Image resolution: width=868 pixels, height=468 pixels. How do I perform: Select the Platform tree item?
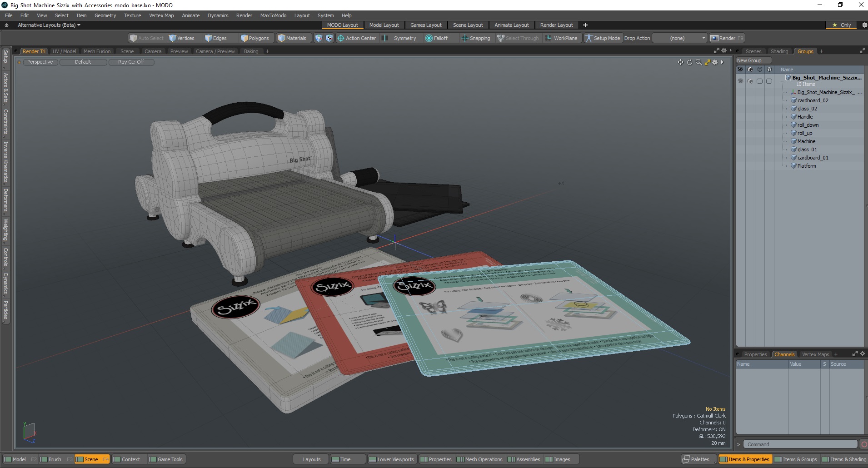pyautogui.click(x=806, y=166)
